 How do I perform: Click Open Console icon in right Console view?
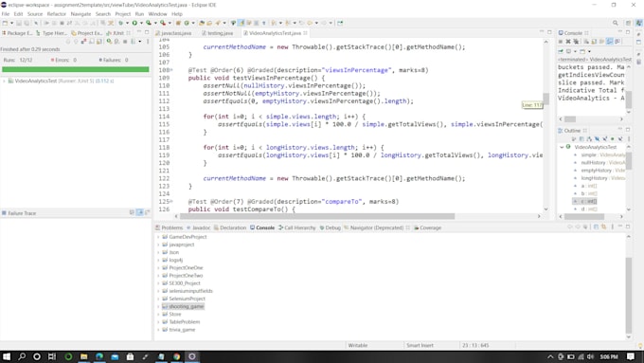click(582, 51)
